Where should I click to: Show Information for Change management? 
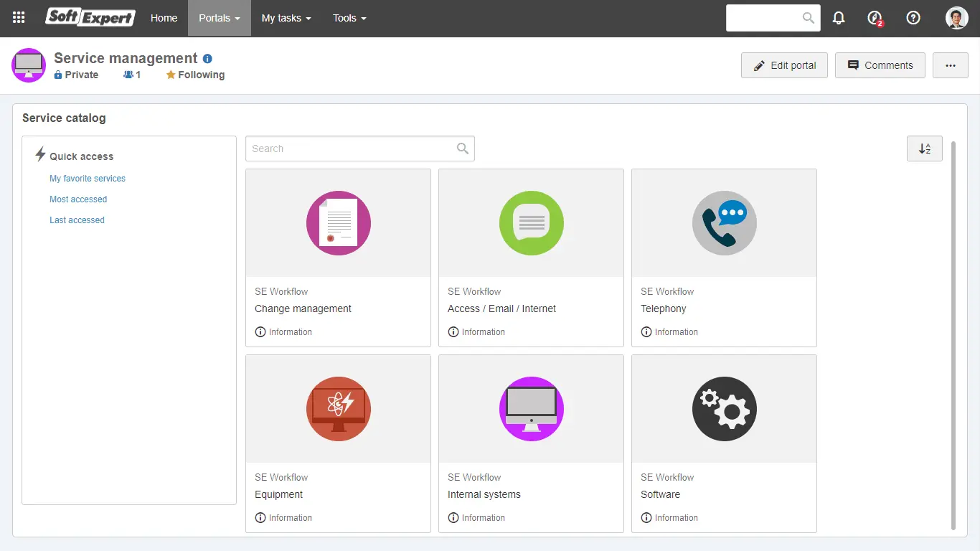283,332
